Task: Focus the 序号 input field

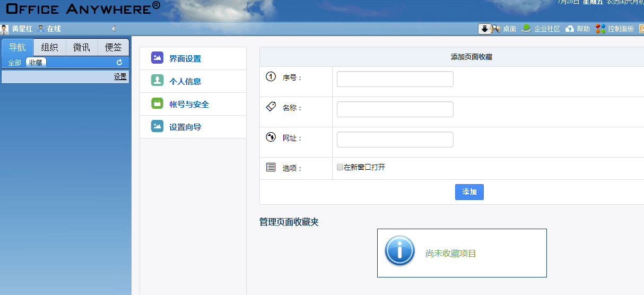Action: [395, 79]
